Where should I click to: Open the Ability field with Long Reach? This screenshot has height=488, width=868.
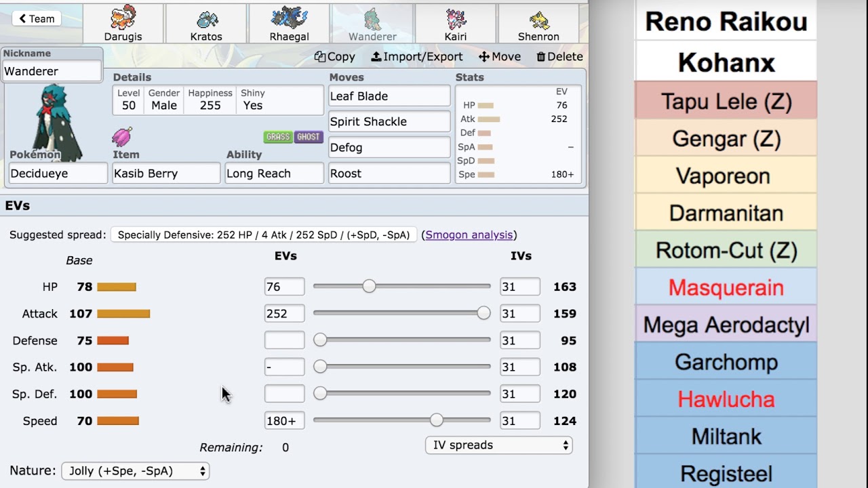(274, 174)
